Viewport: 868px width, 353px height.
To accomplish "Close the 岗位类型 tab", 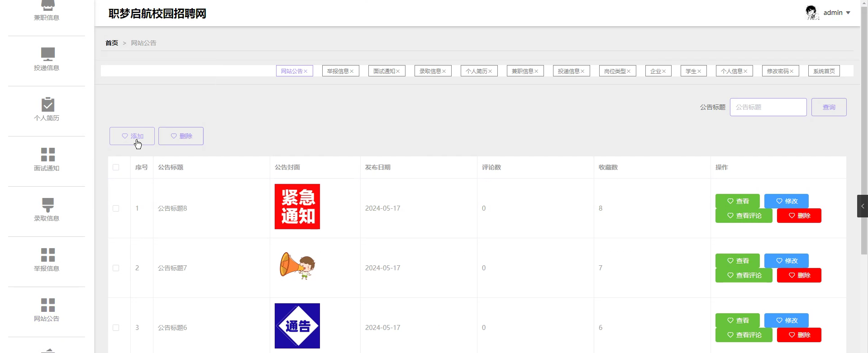I will [629, 71].
